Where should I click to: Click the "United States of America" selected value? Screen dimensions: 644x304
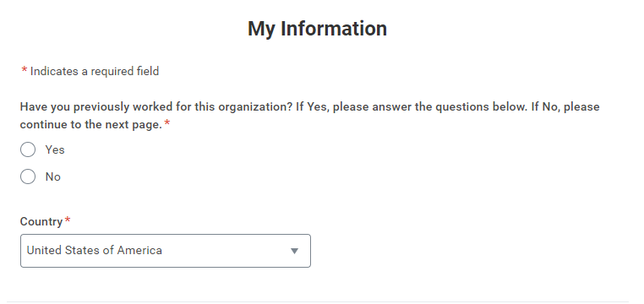click(94, 250)
